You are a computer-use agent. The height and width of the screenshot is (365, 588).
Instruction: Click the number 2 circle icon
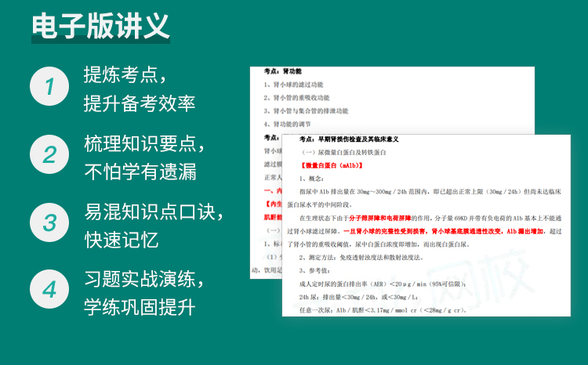pos(49,154)
